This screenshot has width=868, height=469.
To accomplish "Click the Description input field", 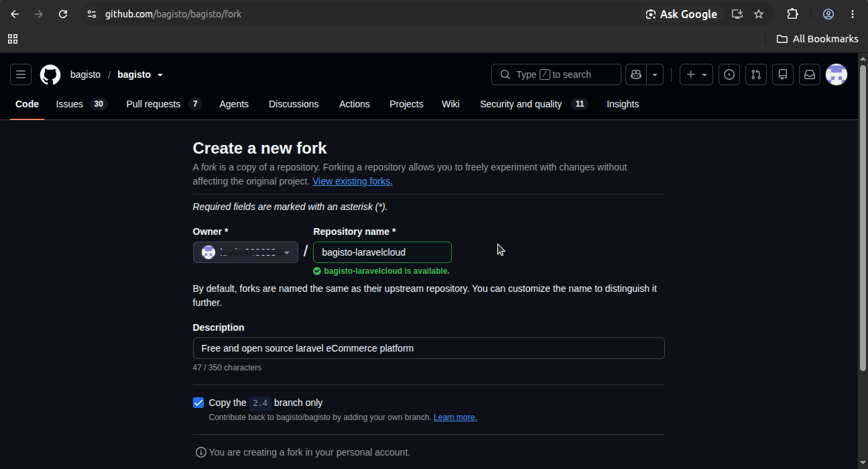I will click(429, 348).
